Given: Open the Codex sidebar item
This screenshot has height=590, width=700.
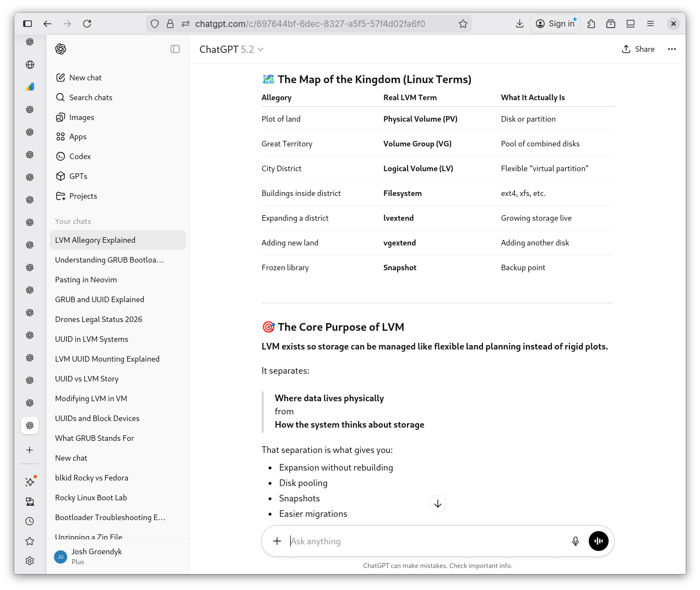Looking at the screenshot, I should (80, 156).
